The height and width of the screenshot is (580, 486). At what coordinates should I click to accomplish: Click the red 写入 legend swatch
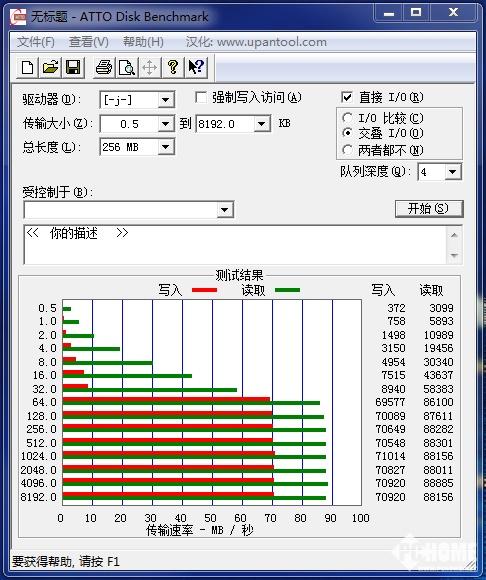(205, 290)
